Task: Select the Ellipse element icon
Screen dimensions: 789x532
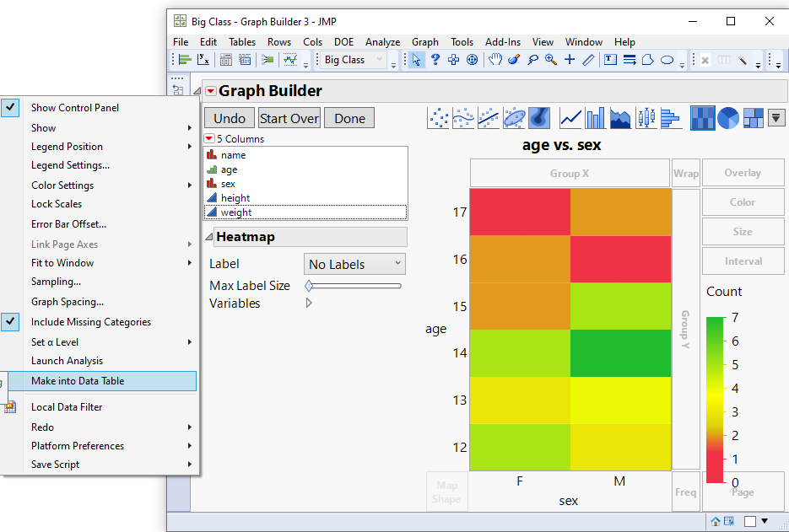Action: pyautogui.click(x=514, y=118)
